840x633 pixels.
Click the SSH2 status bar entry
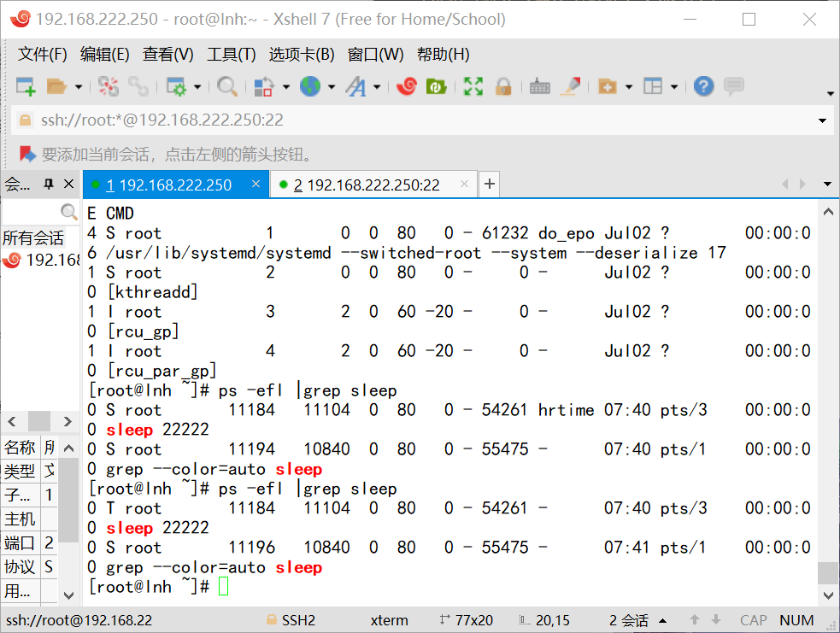(x=291, y=621)
